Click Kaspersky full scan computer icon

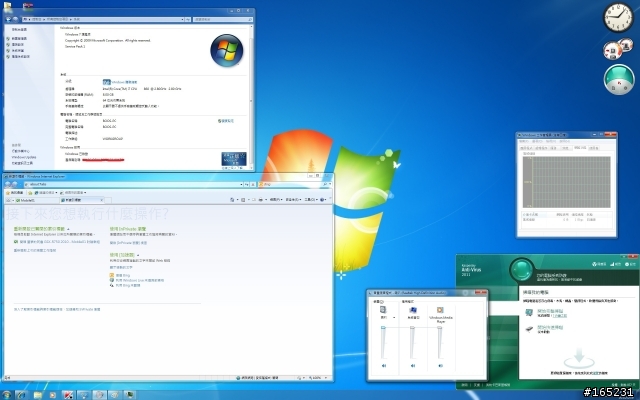tap(529, 313)
